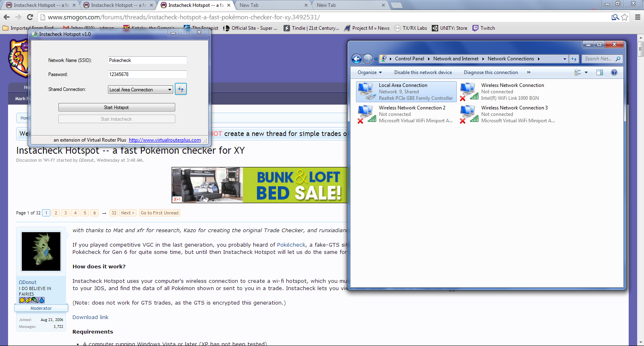Open the virtualrouterplus.com link
644x346 pixels.
tap(165, 140)
